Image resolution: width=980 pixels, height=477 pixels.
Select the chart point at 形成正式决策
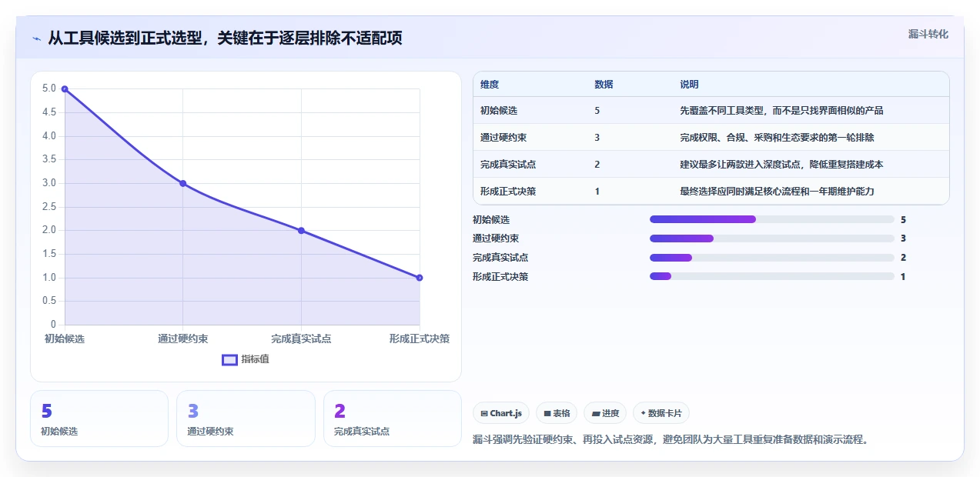point(420,278)
